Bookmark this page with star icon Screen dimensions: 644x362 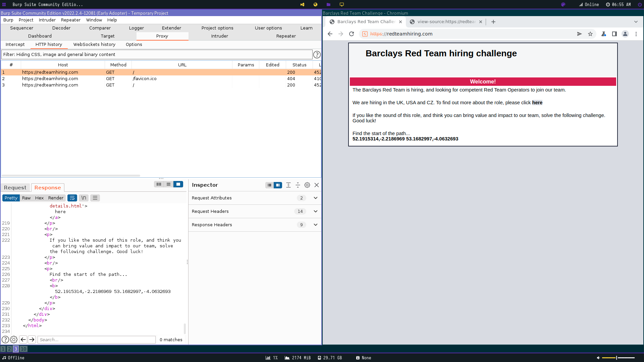(x=590, y=34)
